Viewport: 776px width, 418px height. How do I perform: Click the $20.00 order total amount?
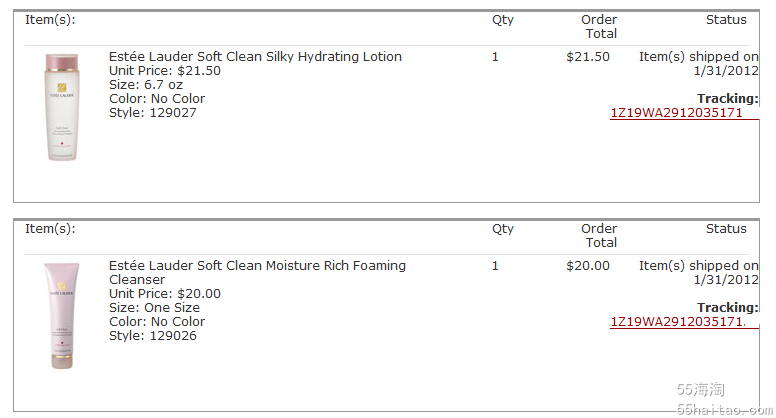click(x=588, y=266)
